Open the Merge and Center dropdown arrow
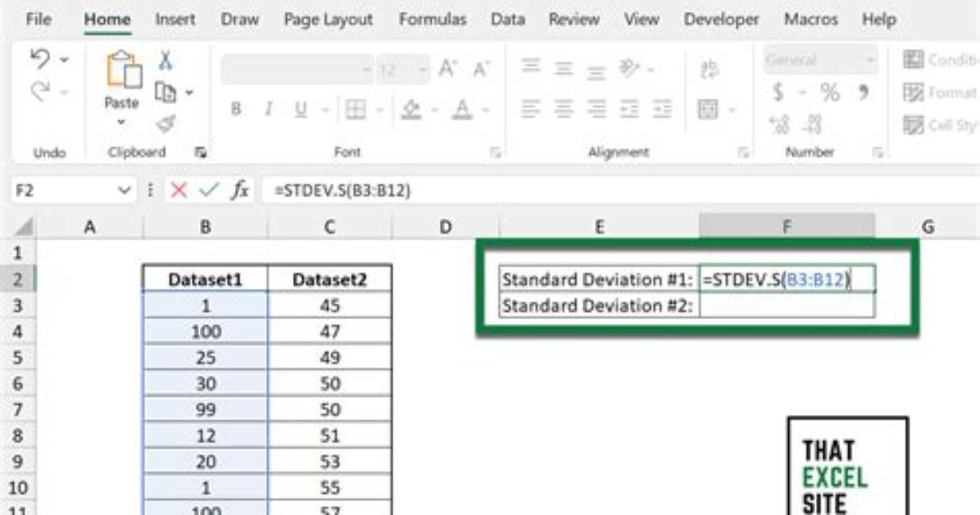The height and width of the screenshot is (515, 980). click(x=731, y=111)
